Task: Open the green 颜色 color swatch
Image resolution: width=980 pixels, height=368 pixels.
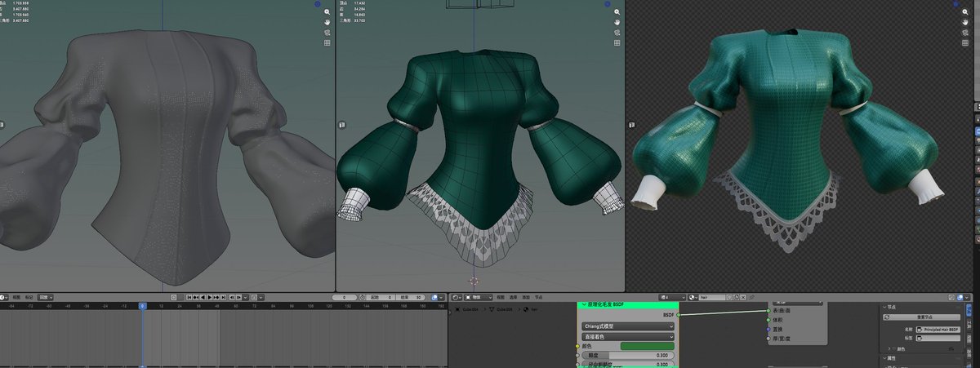Action: (x=647, y=346)
